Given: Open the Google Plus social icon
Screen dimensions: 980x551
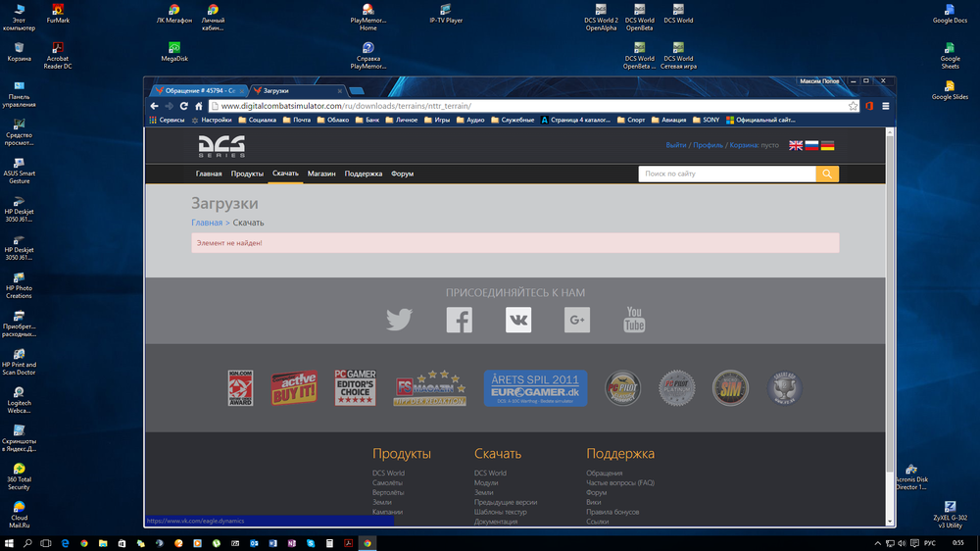Looking at the screenshot, I should 577,320.
